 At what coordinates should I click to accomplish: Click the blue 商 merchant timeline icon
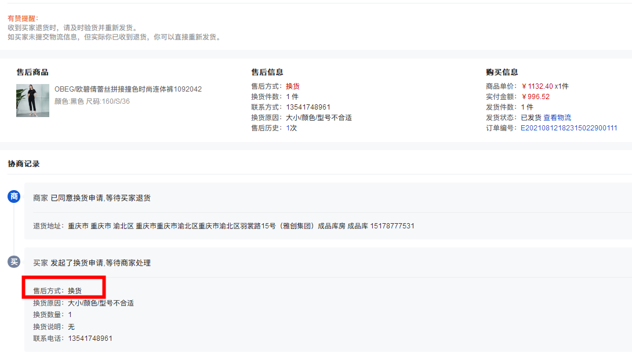[14, 196]
